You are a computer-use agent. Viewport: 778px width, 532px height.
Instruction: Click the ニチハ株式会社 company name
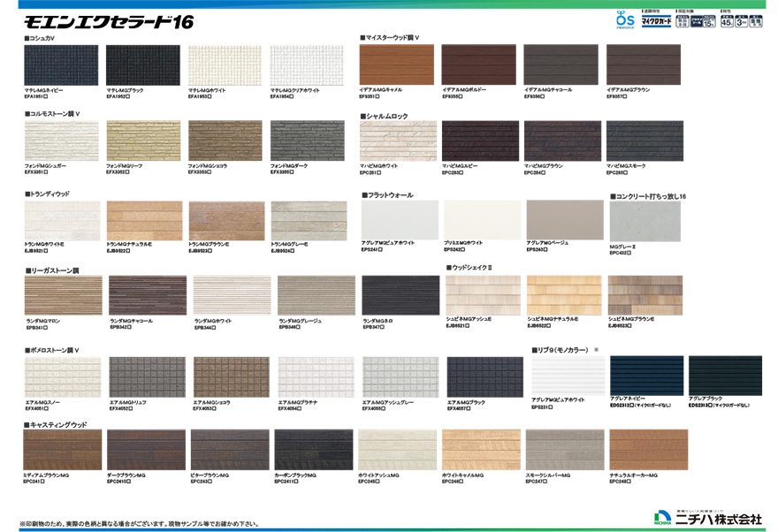(718, 519)
